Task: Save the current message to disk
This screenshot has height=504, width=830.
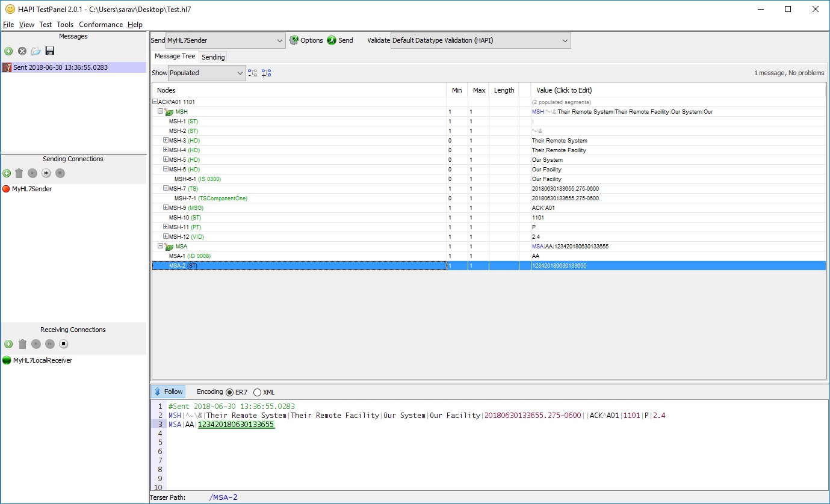Action: click(x=50, y=51)
